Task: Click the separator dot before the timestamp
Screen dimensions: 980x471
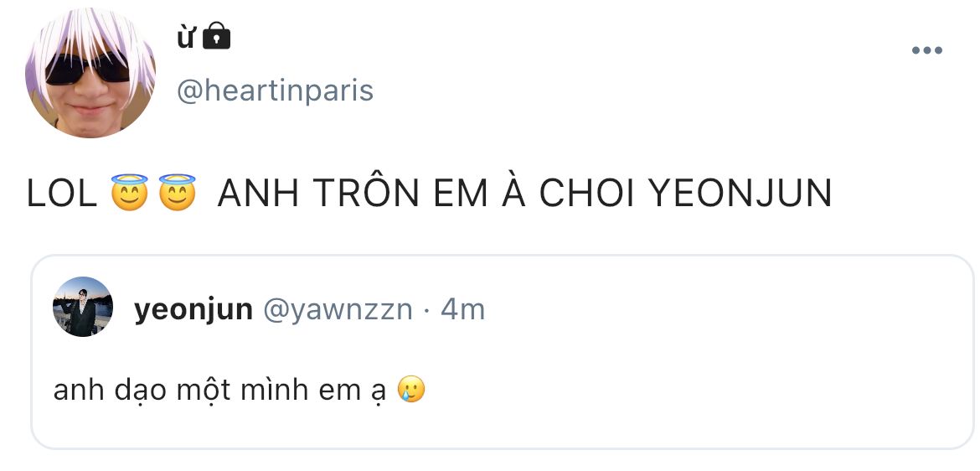Action: point(426,310)
